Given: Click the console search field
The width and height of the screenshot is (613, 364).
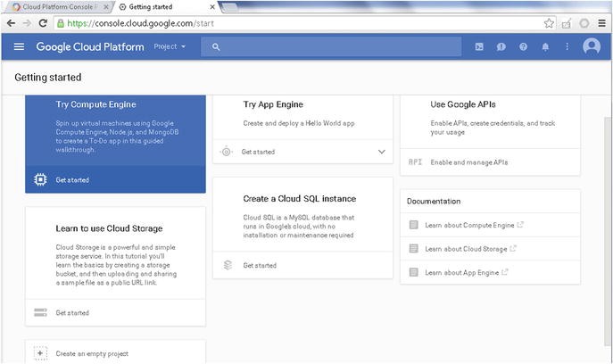Looking at the screenshot, I should tap(331, 46).
